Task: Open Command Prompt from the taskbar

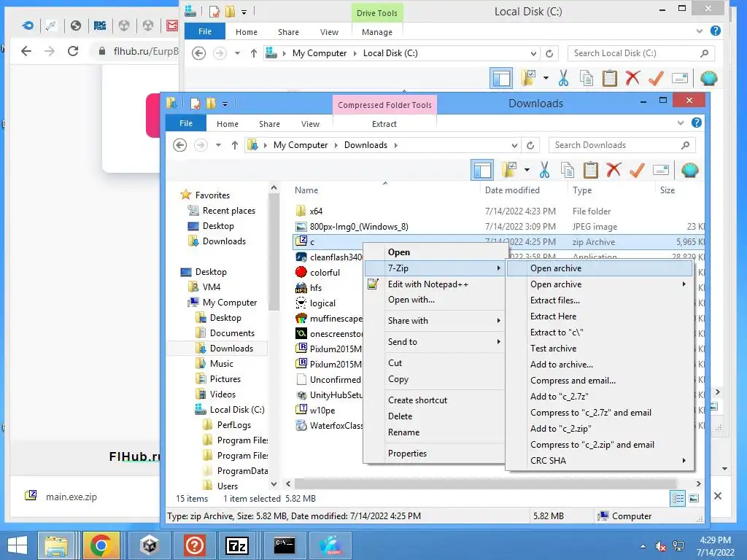Action: (285, 545)
